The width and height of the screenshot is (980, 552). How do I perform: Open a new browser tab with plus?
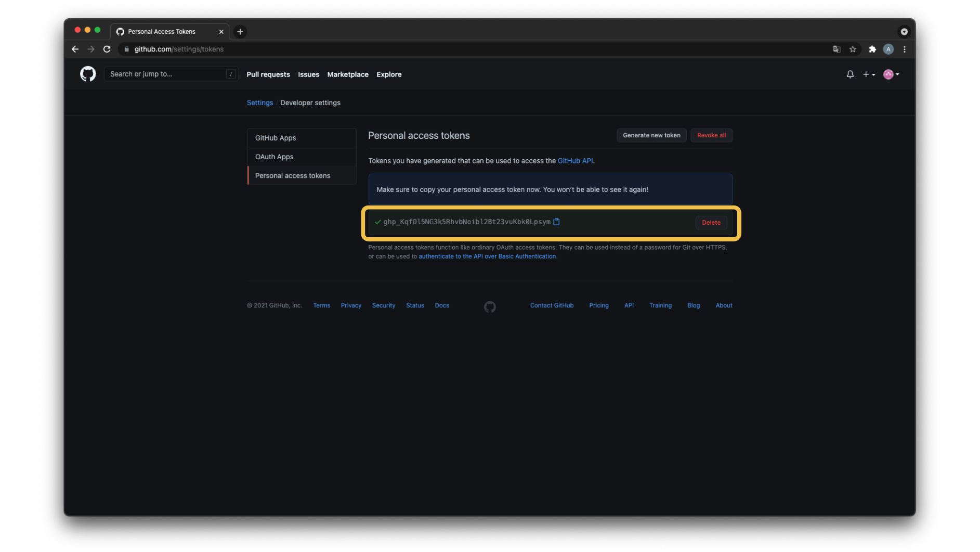240,32
